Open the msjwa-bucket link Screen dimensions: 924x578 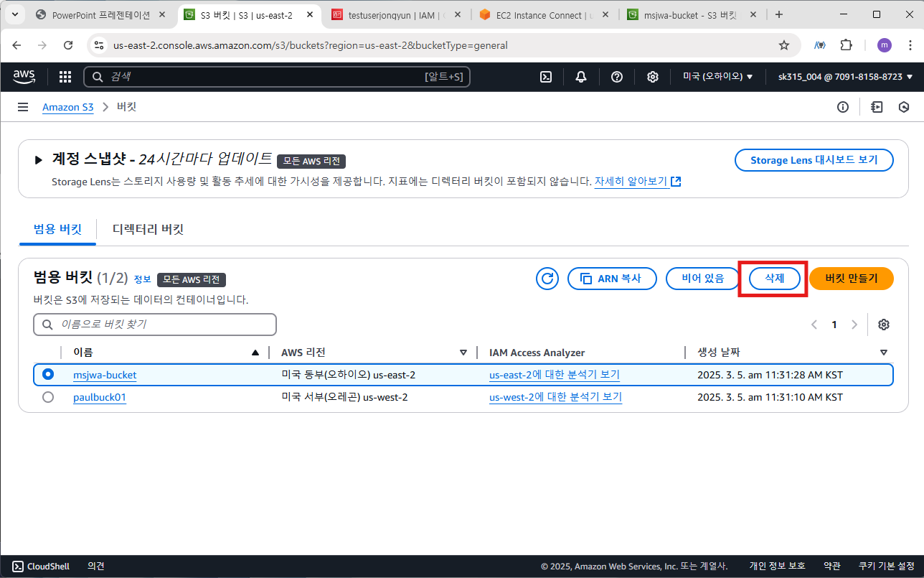(x=105, y=375)
